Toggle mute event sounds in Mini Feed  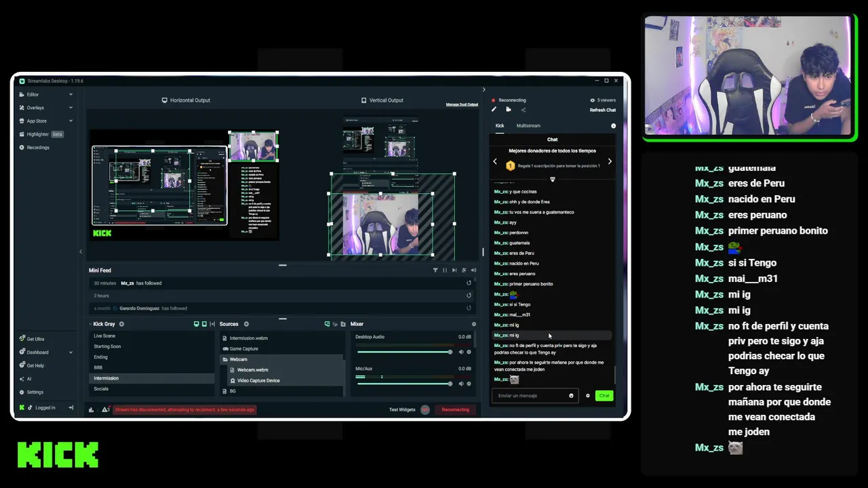click(464, 270)
